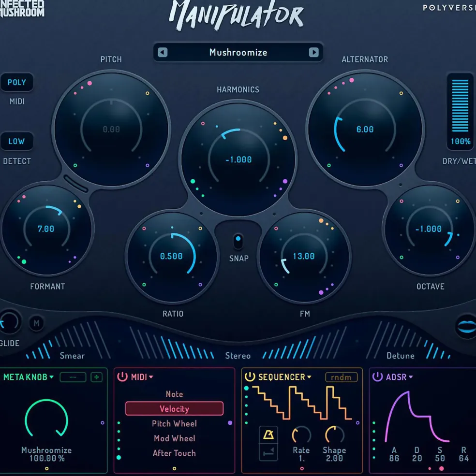Click the Infected Mushroom logo
476x476 pixels.
[22, 9]
